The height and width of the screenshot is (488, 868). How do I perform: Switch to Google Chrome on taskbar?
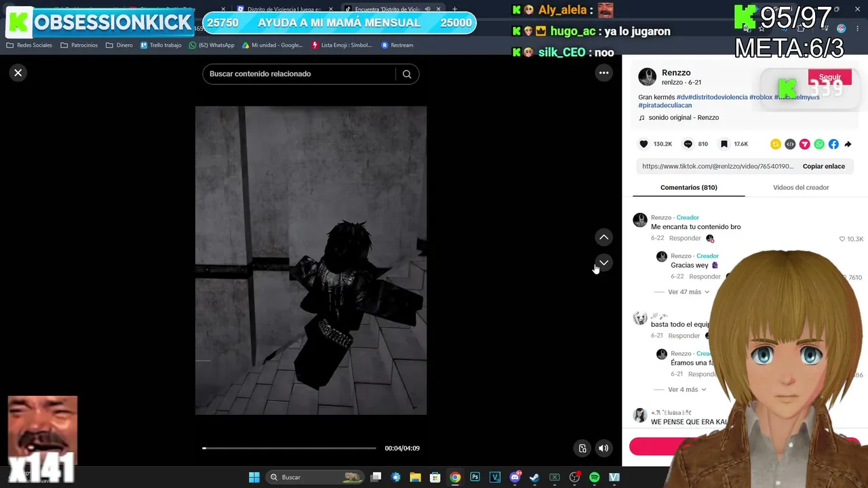(455, 477)
